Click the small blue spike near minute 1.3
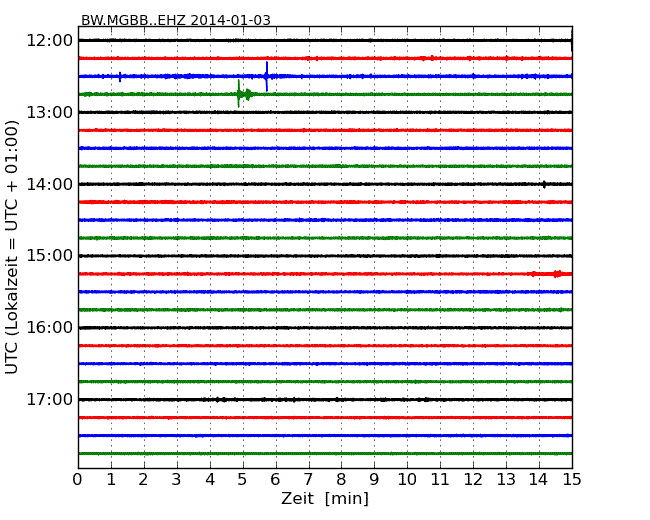This screenshot has height=520, width=650. (x=120, y=76)
